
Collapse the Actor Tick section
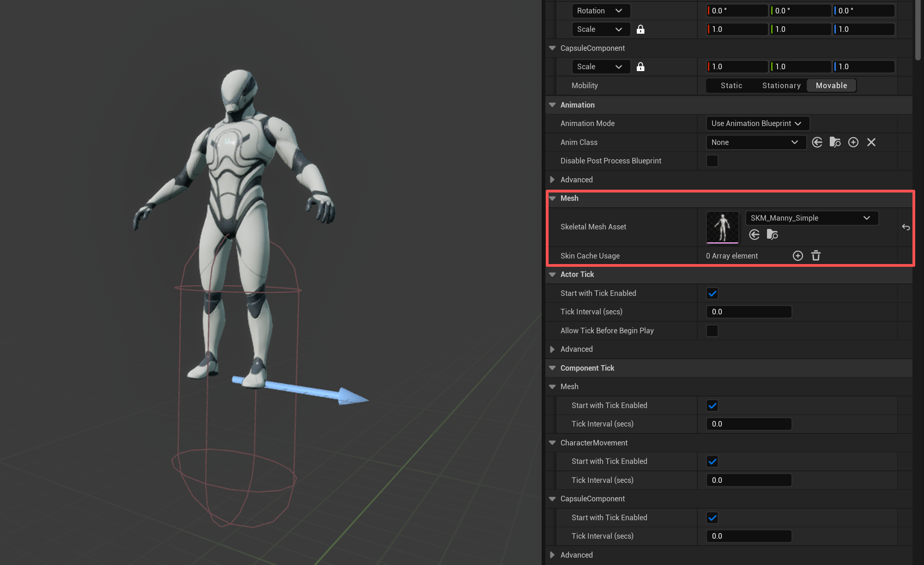click(552, 275)
